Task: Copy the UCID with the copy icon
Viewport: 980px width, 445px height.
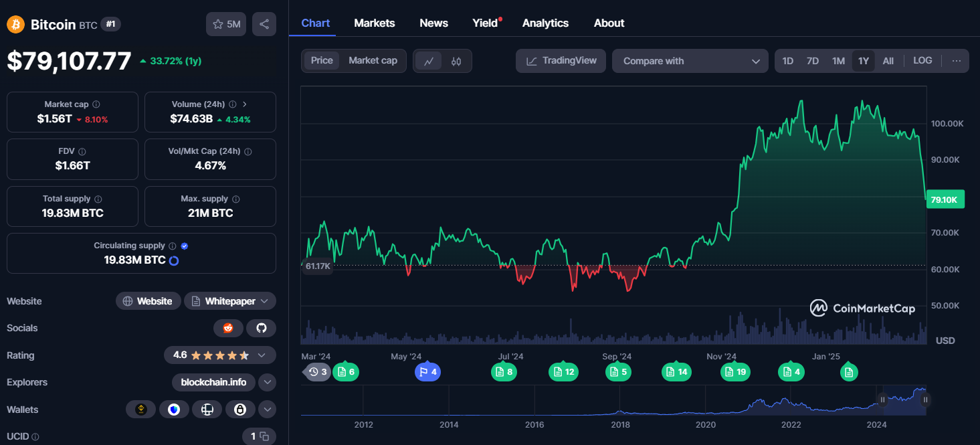Action: [x=264, y=436]
